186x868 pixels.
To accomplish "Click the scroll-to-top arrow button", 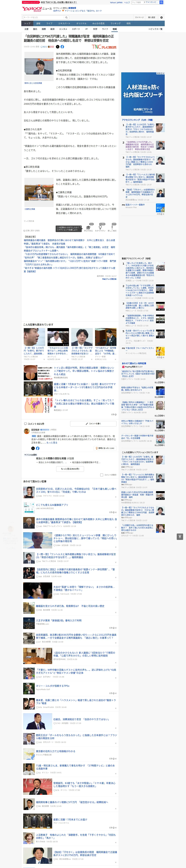I will (180, 537).
